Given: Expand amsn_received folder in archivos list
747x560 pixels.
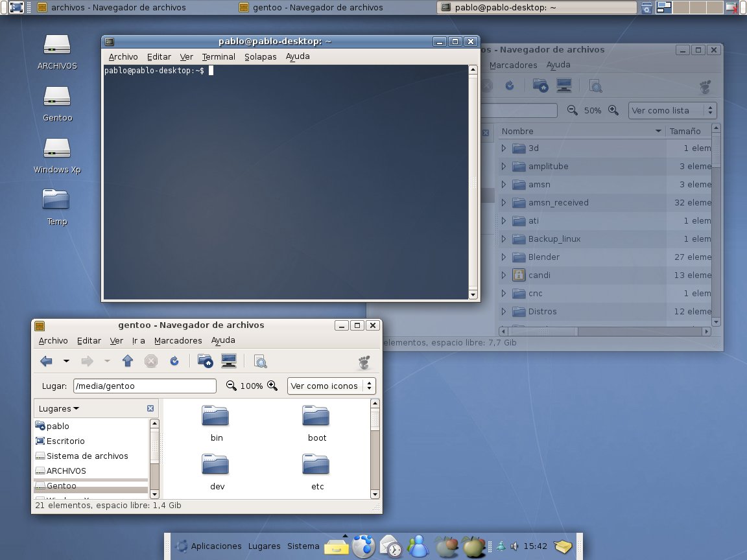Looking at the screenshot, I should pyautogui.click(x=504, y=202).
